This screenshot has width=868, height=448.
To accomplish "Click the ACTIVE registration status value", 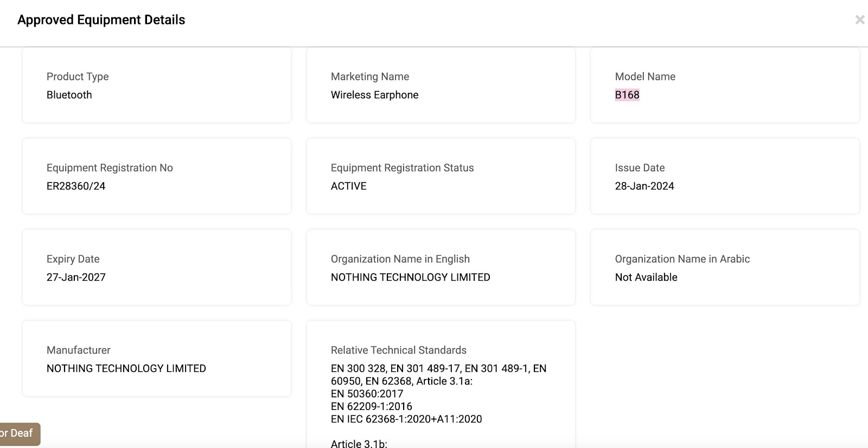I will 348,186.
